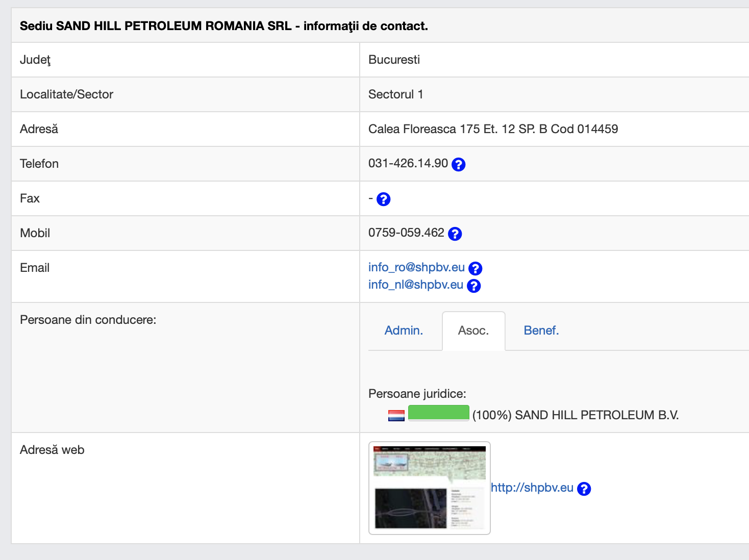Click the Sediu SAND HILL PETROLEUM header title
The height and width of the screenshot is (560, 749).
click(223, 26)
